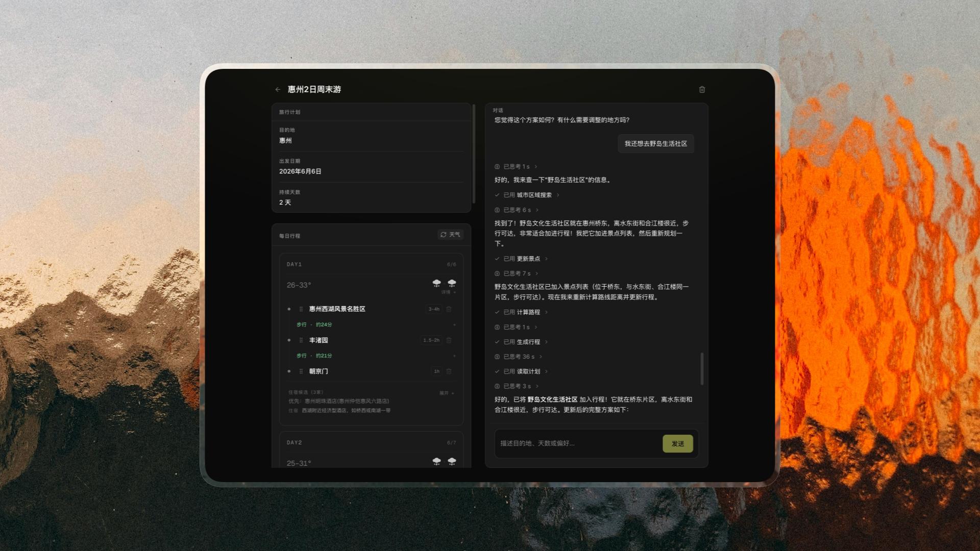Click the trash icon to delete this trip

702,90
